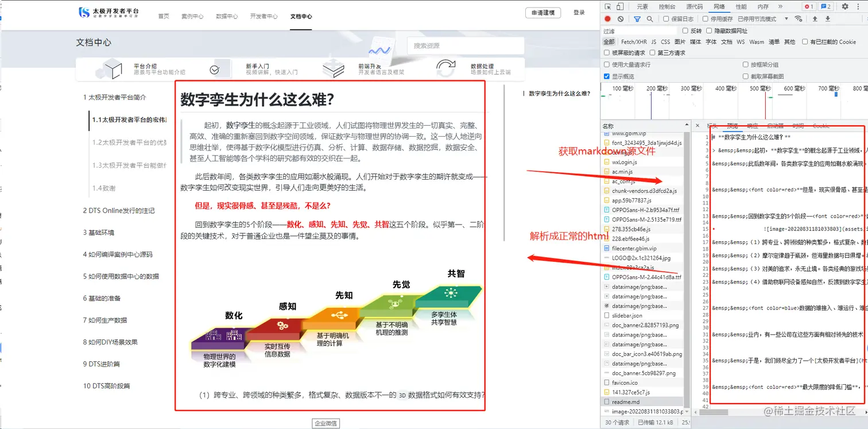868x429 pixels.
Task: Expand section 7 如何生产数据
Action: tap(105, 320)
